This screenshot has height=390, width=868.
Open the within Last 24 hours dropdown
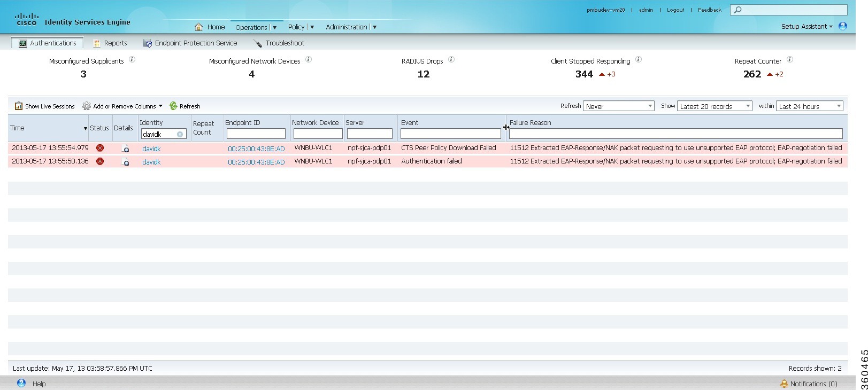click(810, 106)
